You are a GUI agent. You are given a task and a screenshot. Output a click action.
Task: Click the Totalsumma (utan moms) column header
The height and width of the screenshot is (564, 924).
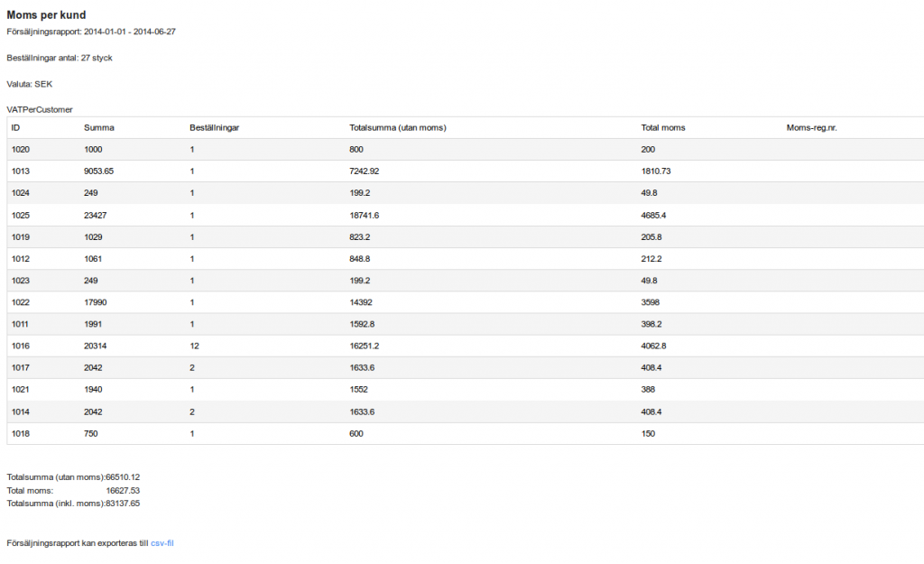398,128
